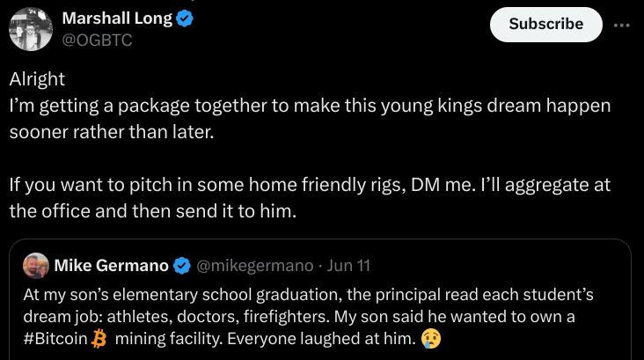The width and height of the screenshot is (644, 360).
Task: Open Mike Germano name in quoted tweet
Action: [111, 265]
